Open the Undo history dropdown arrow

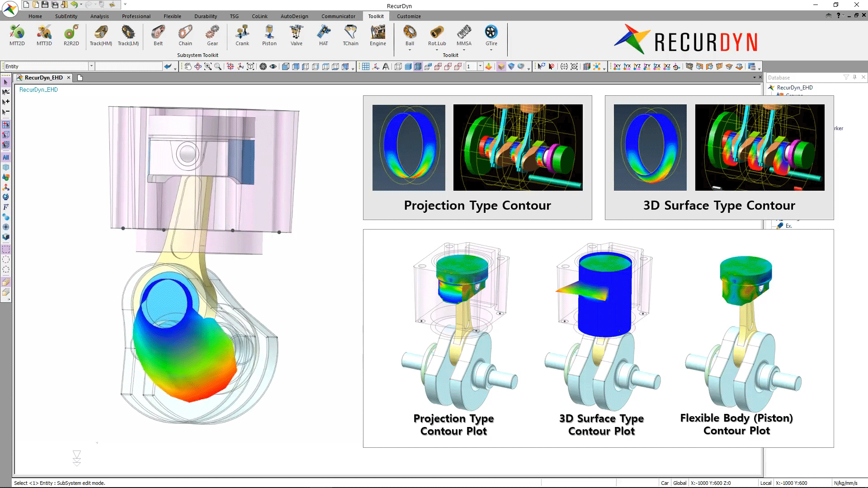(81, 5)
